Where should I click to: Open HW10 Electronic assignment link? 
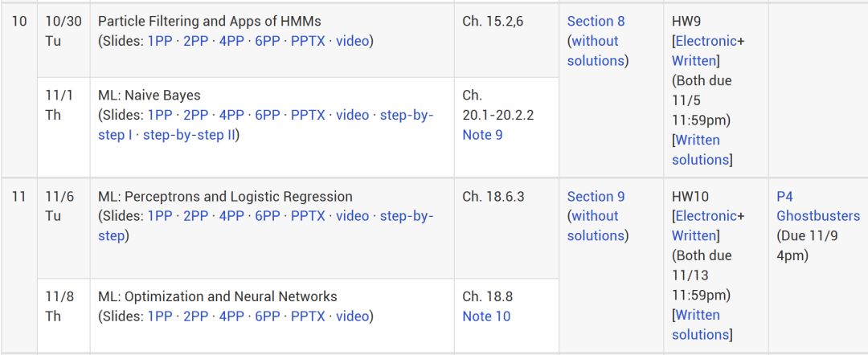tap(706, 216)
